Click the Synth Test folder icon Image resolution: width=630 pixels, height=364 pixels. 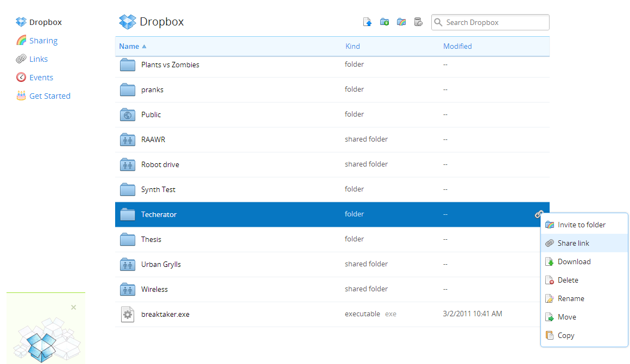(x=128, y=189)
